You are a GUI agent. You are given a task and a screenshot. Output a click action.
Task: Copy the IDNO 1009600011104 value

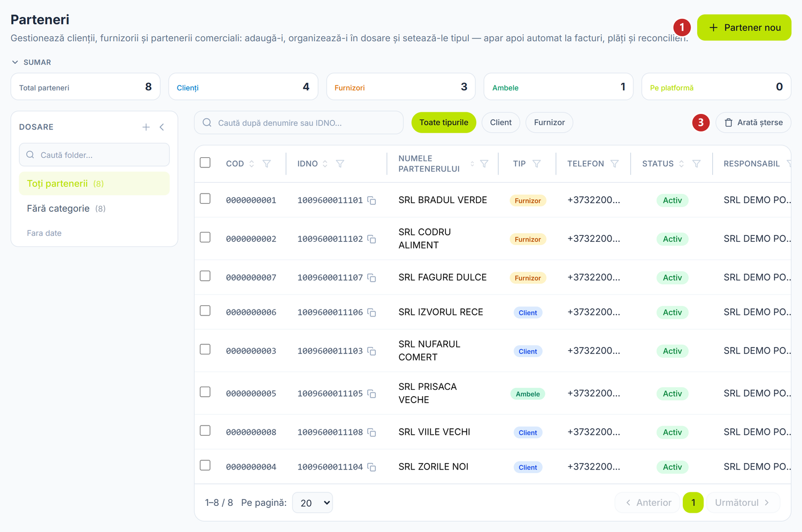(372, 467)
